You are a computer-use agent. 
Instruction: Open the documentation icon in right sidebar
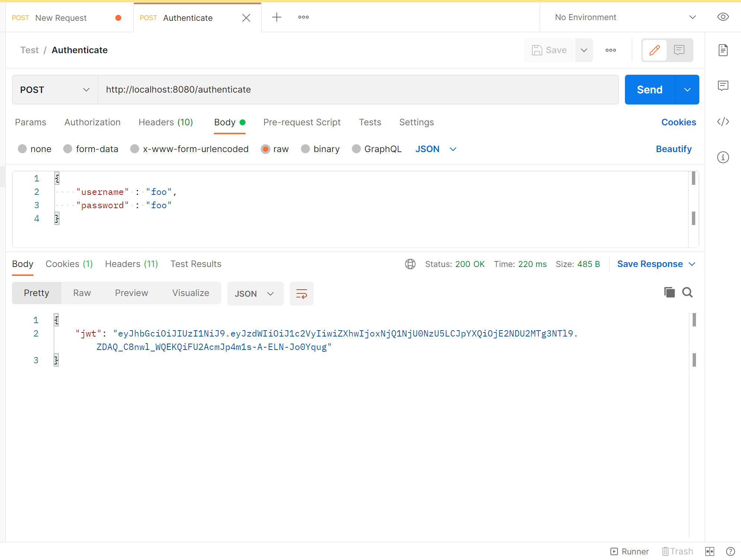pyautogui.click(x=723, y=50)
